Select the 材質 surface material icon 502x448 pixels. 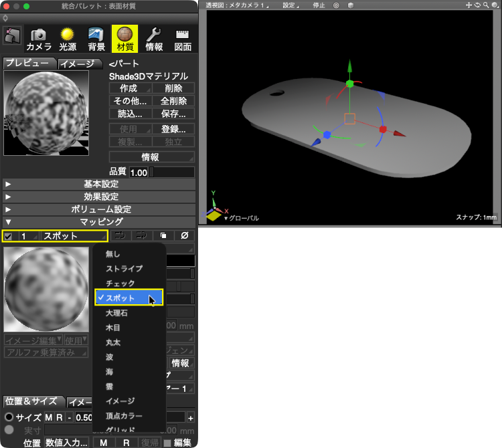pyautogui.click(x=125, y=39)
